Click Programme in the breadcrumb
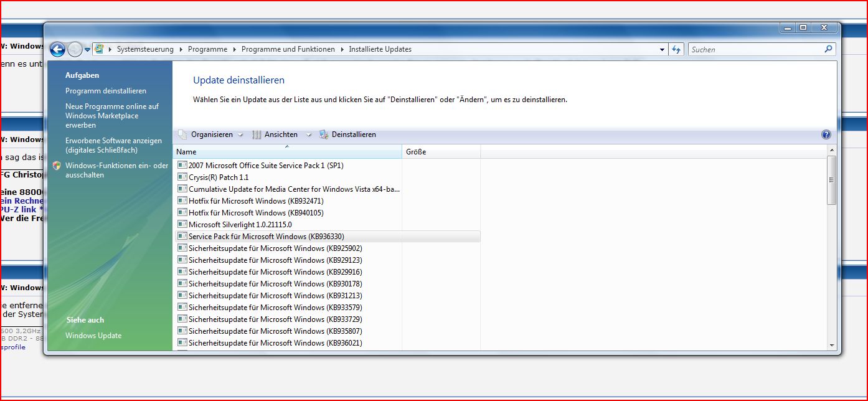This screenshot has height=401, width=868. pos(207,49)
